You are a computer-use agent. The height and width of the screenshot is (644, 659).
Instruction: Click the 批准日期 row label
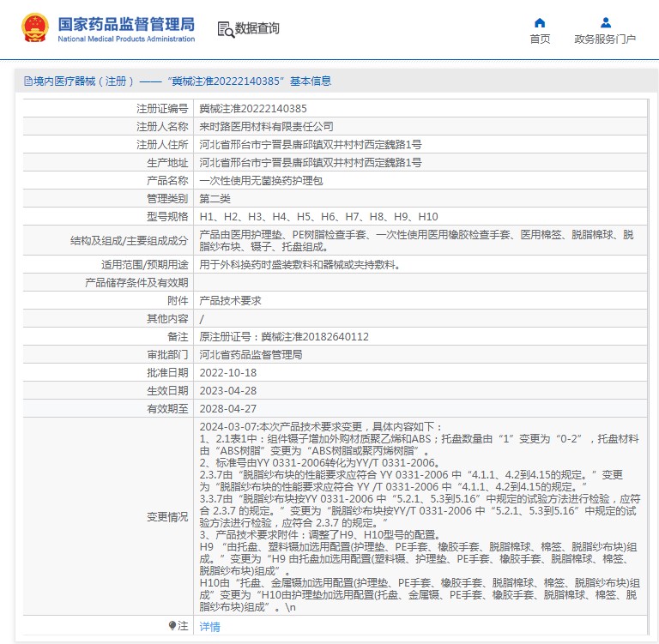coord(167,373)
